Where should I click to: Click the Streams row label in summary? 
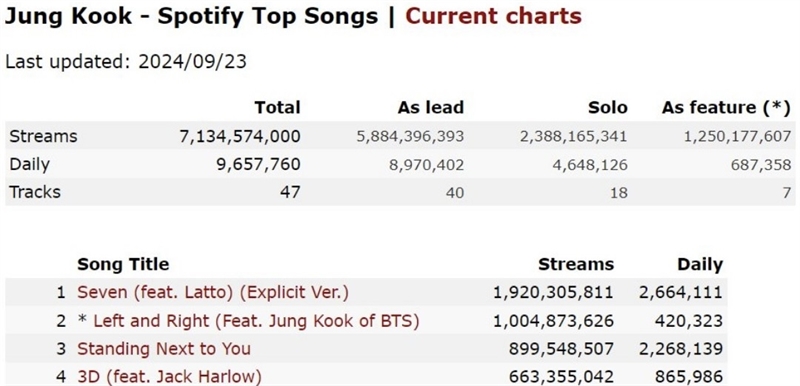coord(44,136)
